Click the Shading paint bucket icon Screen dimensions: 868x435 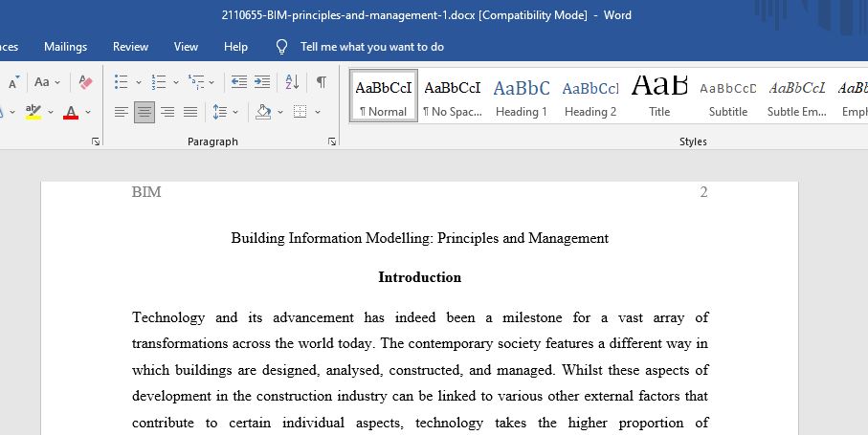(x=263, y=112)
